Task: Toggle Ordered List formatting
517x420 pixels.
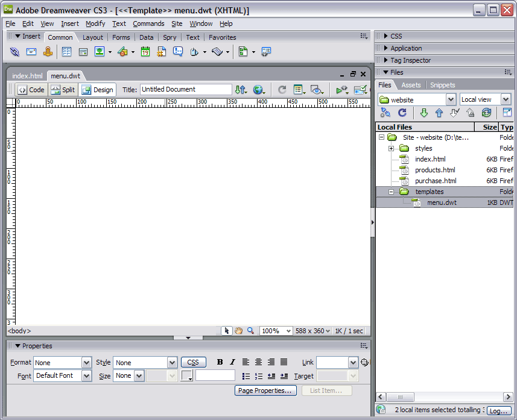Action: (x=259, y=376)
